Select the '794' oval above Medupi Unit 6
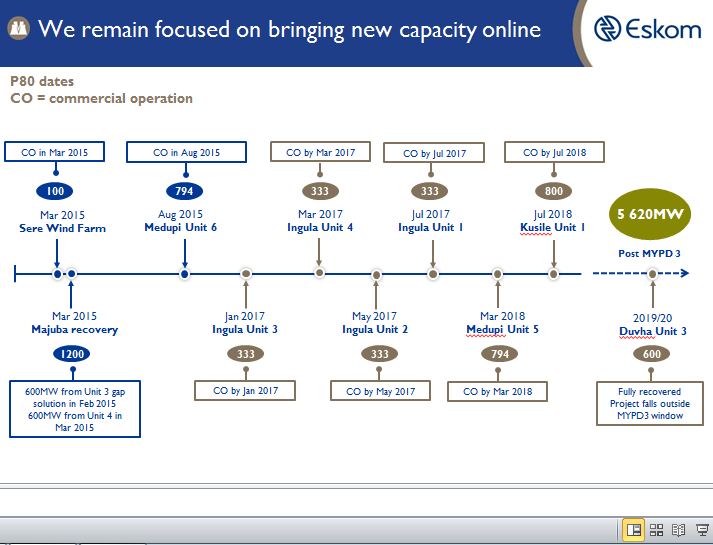This screenshot has width=713, height=545. (x=185, y=191)
